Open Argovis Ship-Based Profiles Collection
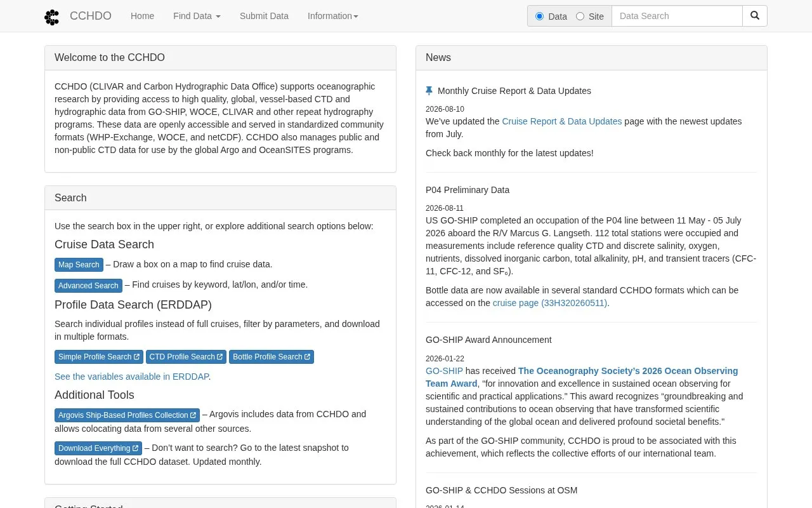 [x=127, y=415]
